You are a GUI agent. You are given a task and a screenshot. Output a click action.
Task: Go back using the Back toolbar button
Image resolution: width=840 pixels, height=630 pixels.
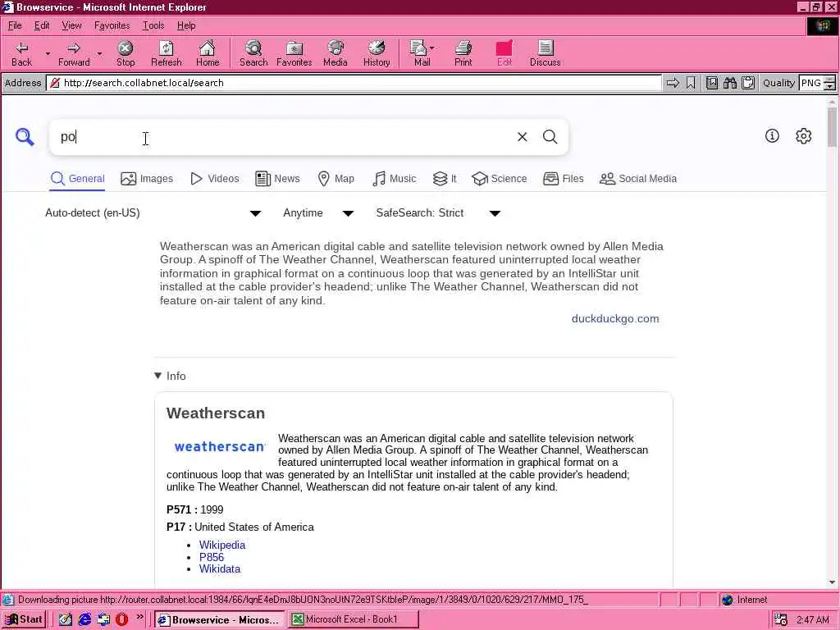(21, 54)
